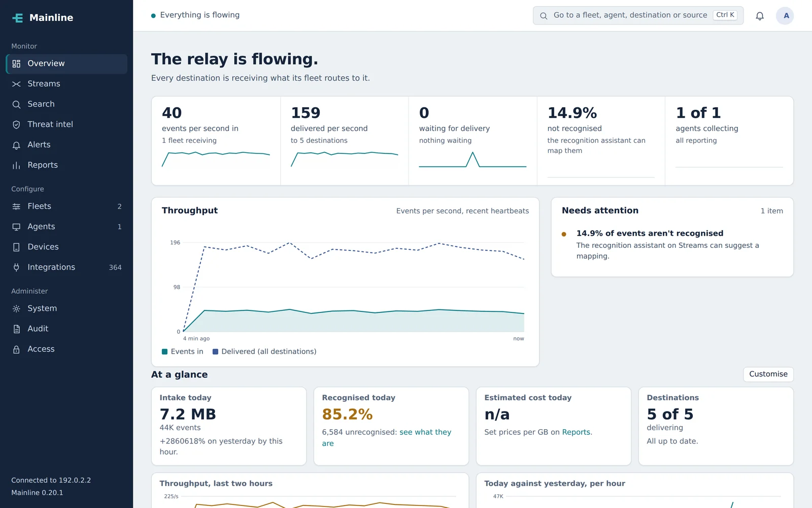Image resolution: width=812 pixels, height=508 pixels.
Task: Click the magnifier icon in global search
Action: (x=544, y=16)
